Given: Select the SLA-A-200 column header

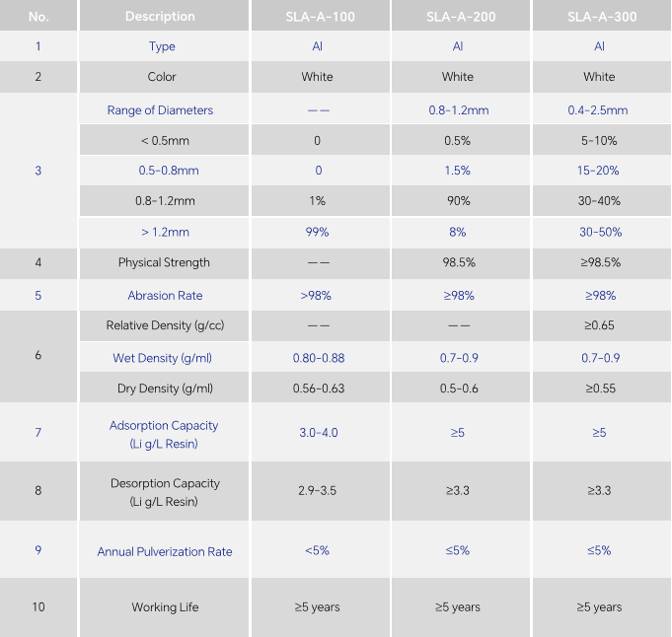Looking at the screenshot, I should point(458,17).
